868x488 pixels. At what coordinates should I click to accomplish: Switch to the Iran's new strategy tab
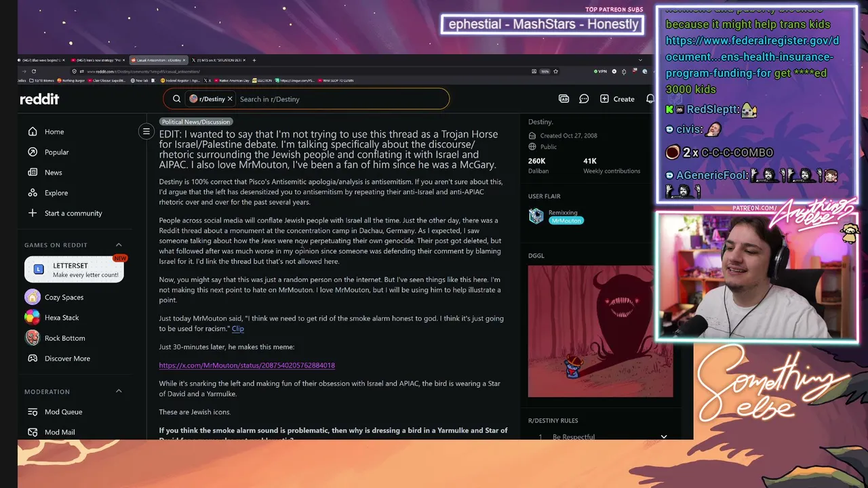[x=97, y=60]
